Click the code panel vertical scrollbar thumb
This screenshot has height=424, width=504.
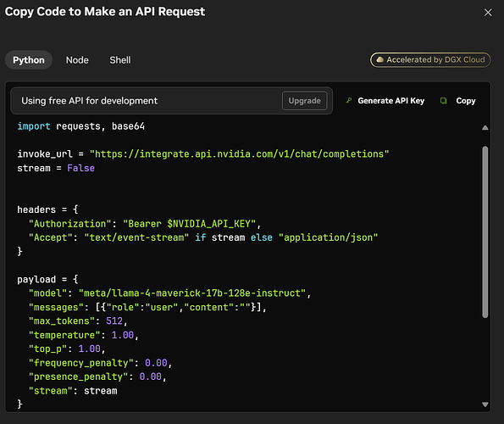pos(485,232)
